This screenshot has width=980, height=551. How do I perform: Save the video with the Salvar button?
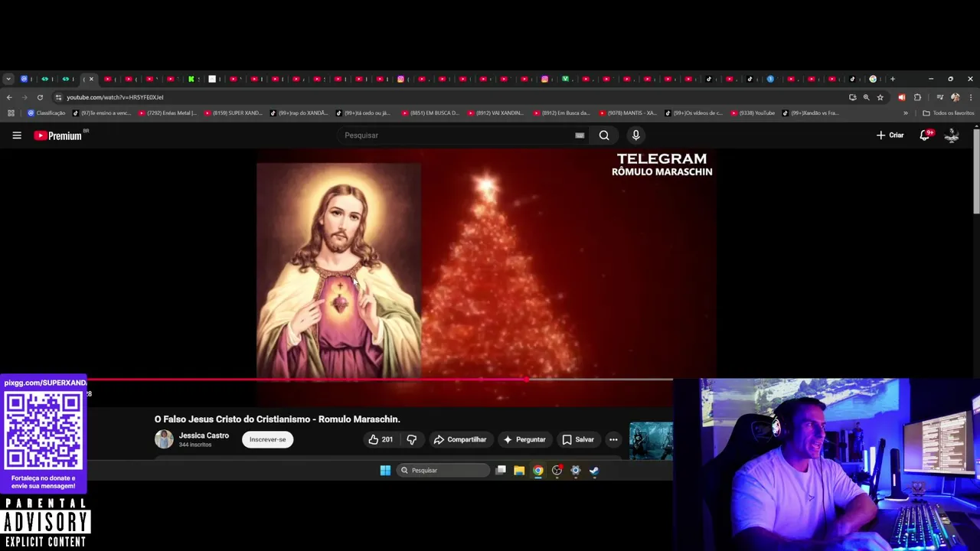(578, 439)
